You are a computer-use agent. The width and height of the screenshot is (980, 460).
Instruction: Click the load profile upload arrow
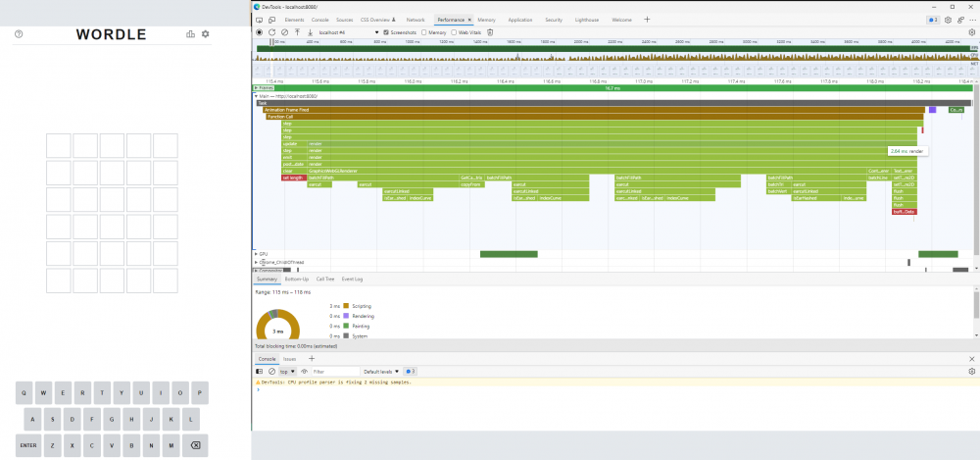click(x=298, y=32)
